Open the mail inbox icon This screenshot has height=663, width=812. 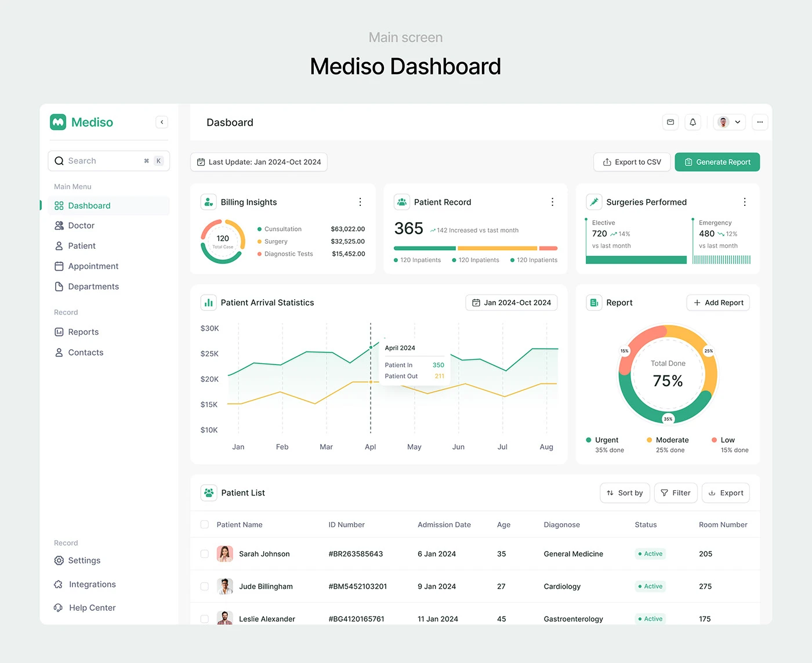click(670, 122)
